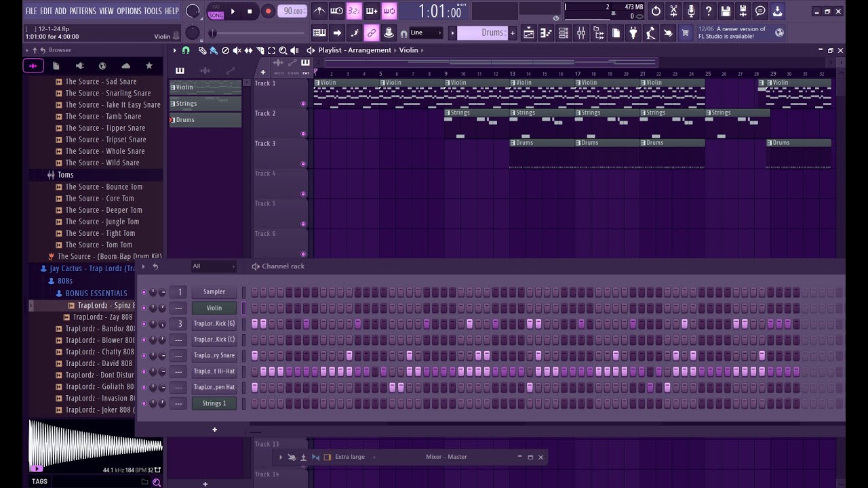This screenshot has width=868, height=488.
Task: Select the Drums pattern in picker
Action: (205, 120)
